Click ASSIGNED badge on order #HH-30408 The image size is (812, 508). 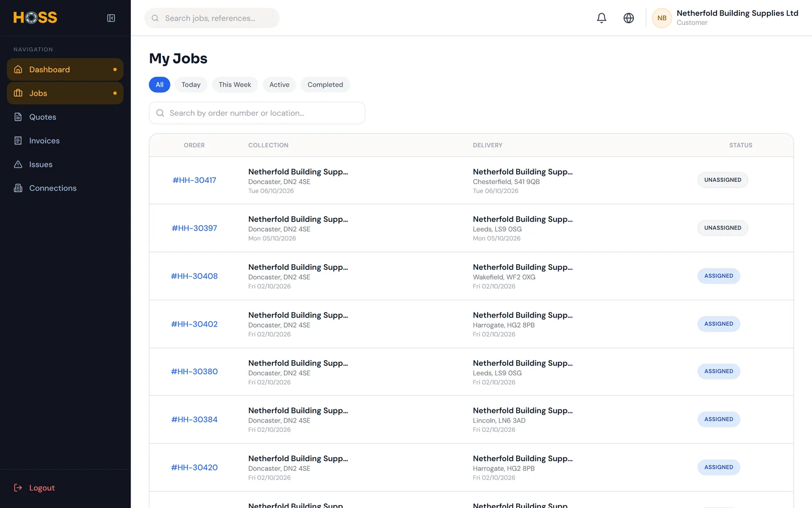(x=719, y=276)
